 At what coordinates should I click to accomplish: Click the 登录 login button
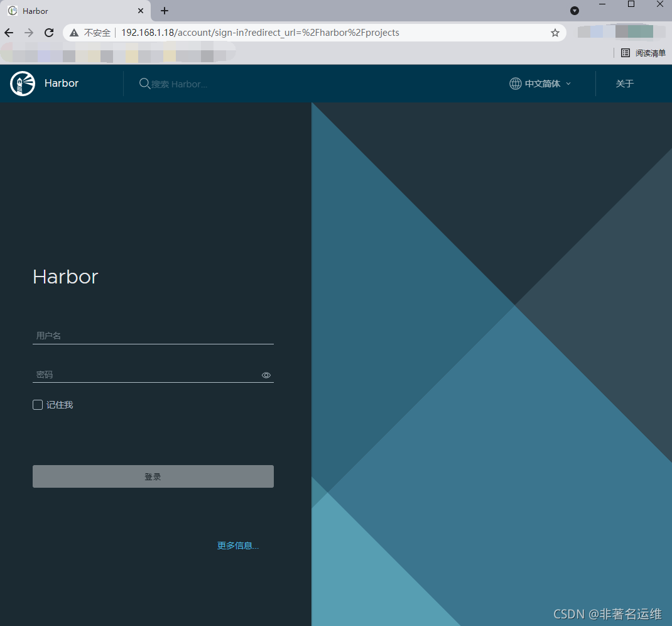[153, 476]
